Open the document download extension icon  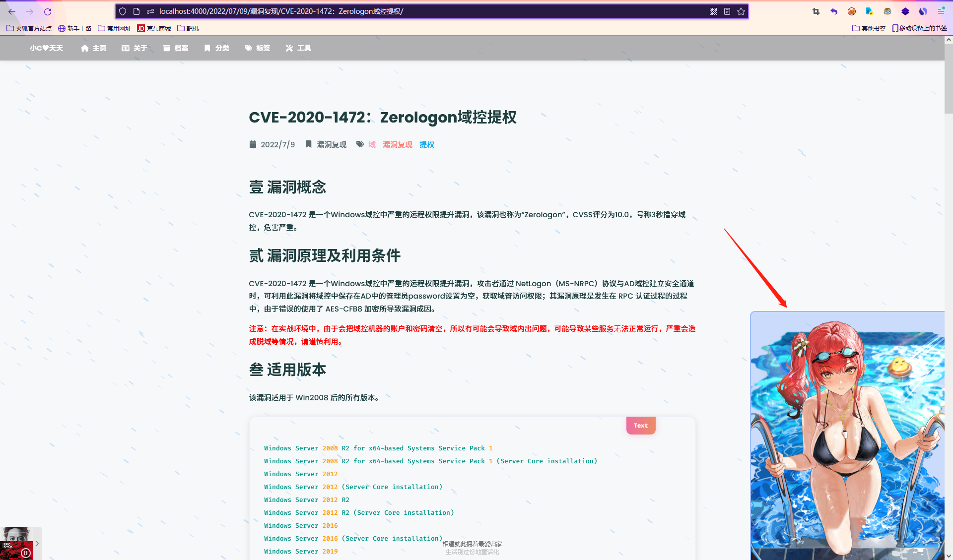[870, 11]
